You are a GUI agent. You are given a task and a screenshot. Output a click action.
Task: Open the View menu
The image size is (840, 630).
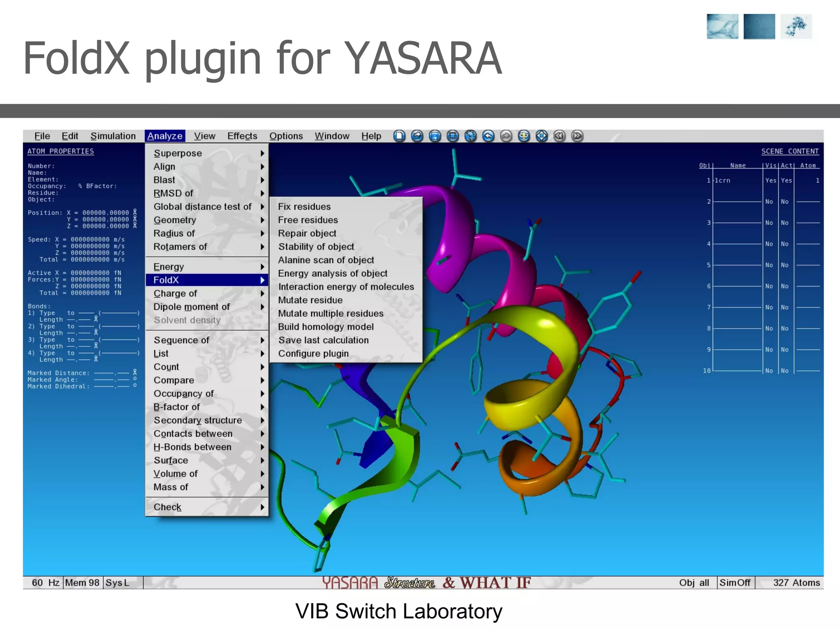click(205, 136)
